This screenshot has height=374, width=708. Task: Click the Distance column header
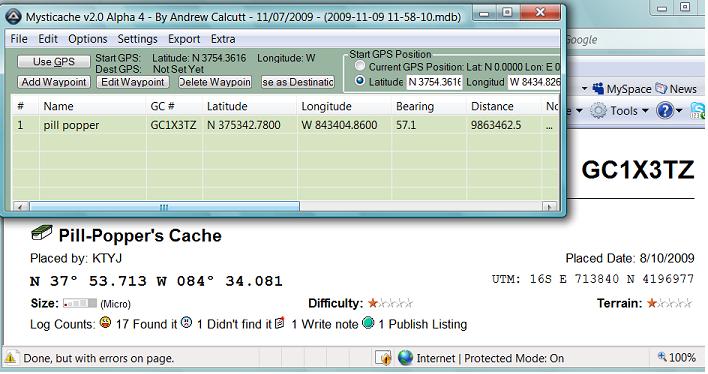(x=504, y=107)
